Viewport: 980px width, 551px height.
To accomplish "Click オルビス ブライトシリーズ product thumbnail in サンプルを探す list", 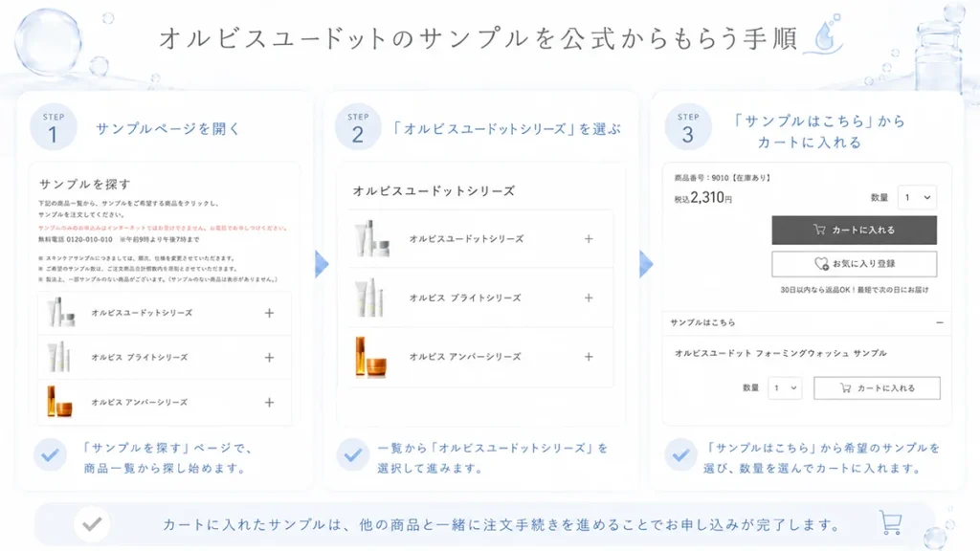I will pos(58,358).
